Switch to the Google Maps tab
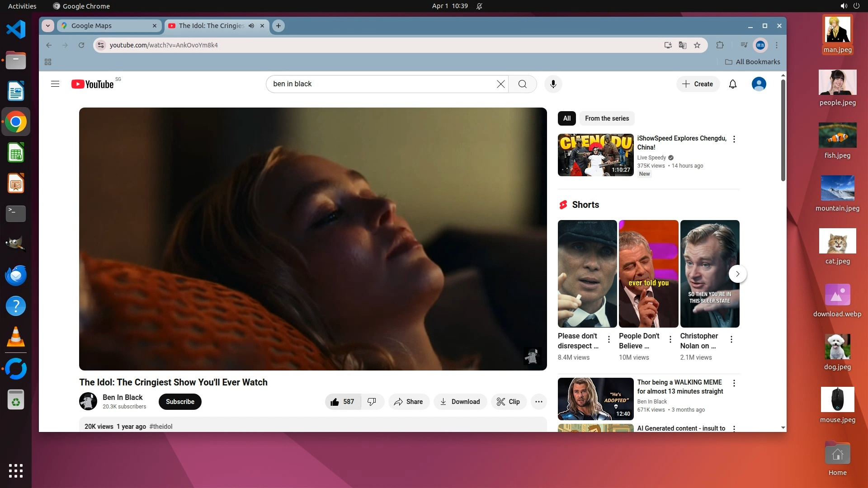The width and height of the screenshot is (868, 488). 108,26
